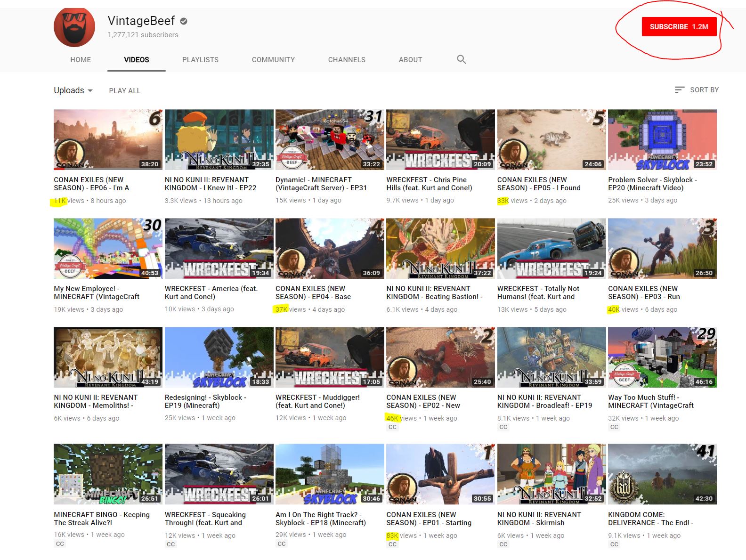
Task: Click the CC badge under NI NO KUNI Skirmish
Action: [x=503, y=544]
